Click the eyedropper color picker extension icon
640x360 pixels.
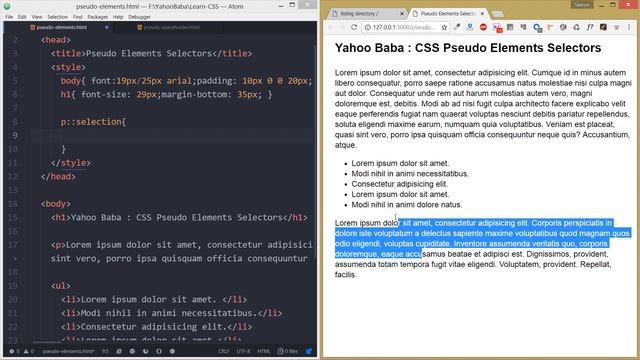pos(457,27)
